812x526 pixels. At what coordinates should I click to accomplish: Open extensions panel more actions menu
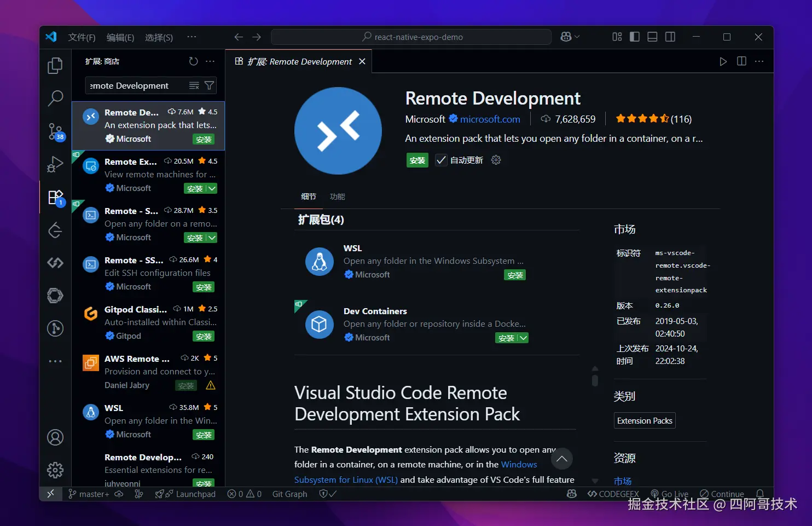coord(210,61)
